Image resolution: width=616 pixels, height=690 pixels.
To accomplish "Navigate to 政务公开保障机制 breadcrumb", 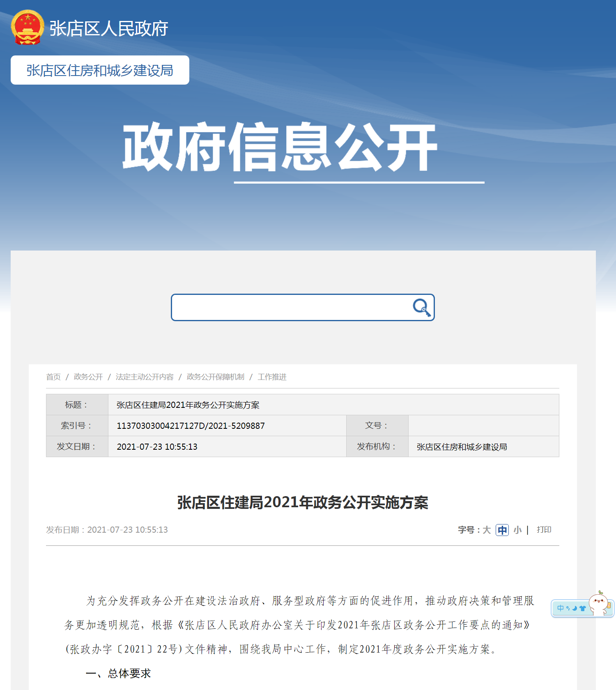I will click(x=215, y=377).
